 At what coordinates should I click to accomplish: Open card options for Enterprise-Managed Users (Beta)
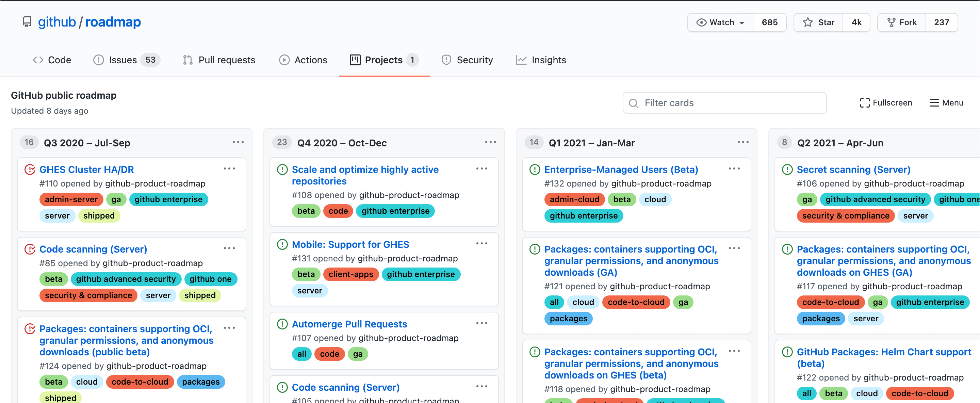tap(734, 168)
